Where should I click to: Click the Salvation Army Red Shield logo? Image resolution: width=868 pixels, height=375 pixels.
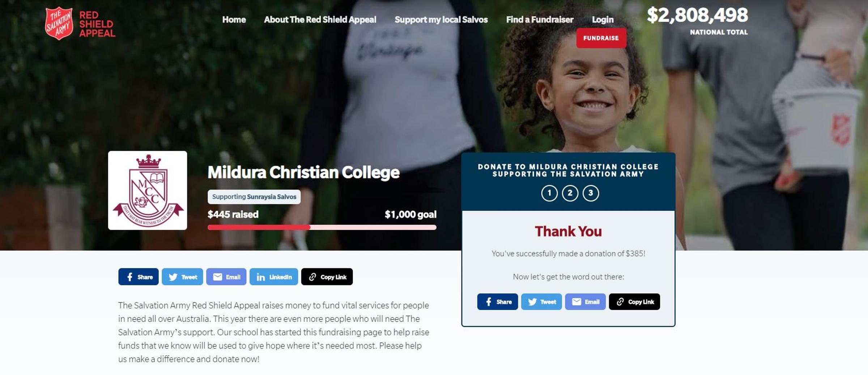(x=80, y=24)
